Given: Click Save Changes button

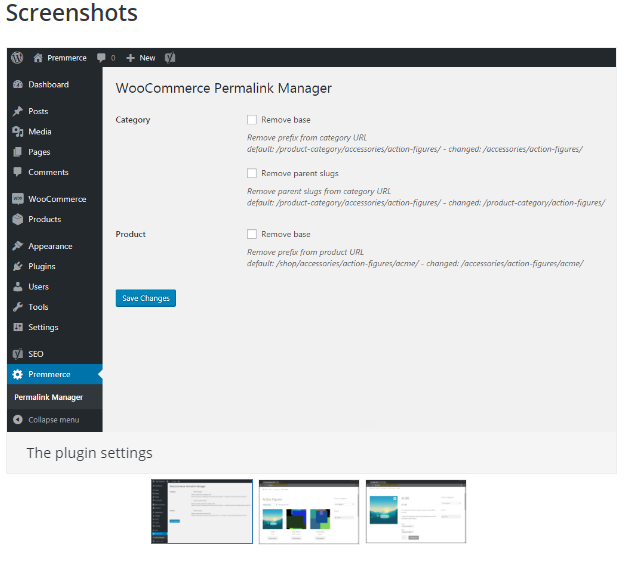Looking at the screenshot, I should (146, 298).
